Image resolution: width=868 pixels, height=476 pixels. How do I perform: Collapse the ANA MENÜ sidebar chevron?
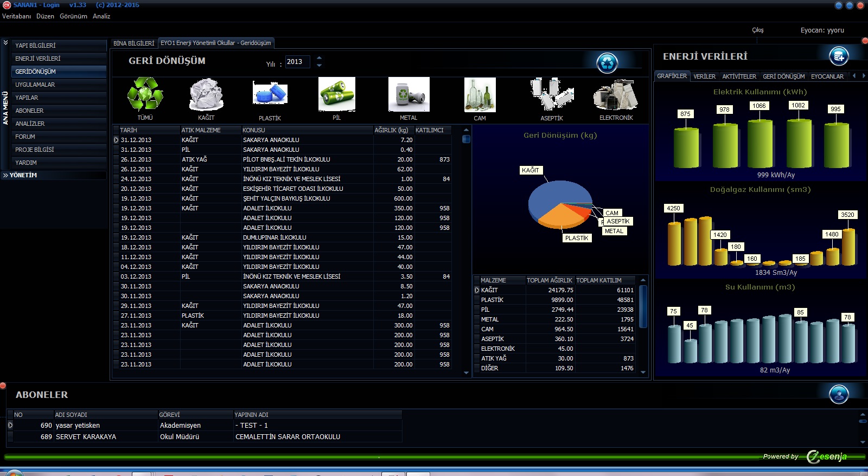tap(5, 42)
